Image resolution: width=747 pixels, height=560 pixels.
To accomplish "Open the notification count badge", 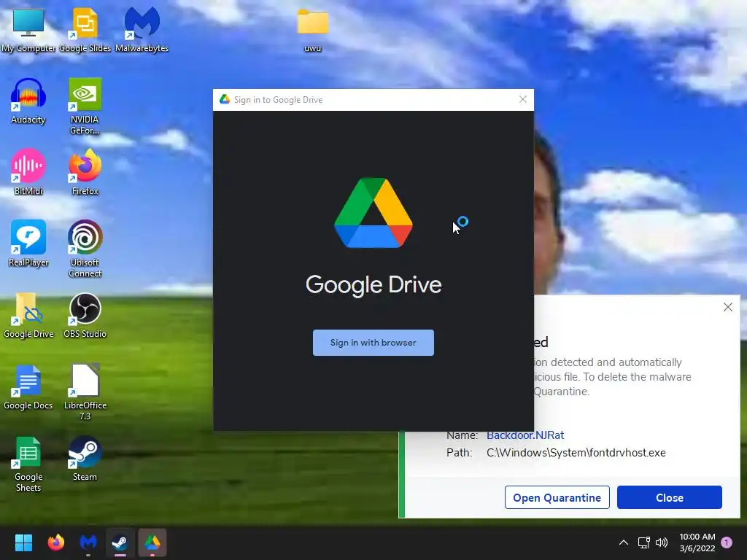I will pyautogui.click(x=727, y=542).
